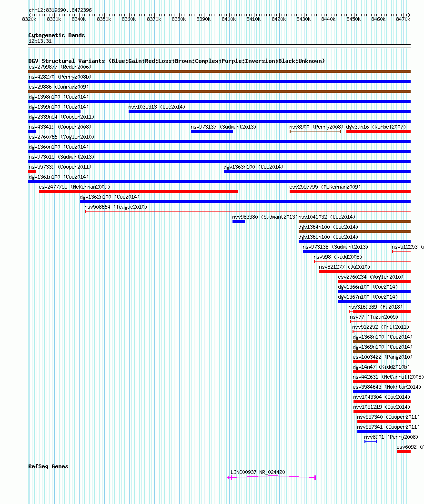Click the 8450k ruler tick label
This screenshot has height=504, width=424.
[x=353, y=19]
